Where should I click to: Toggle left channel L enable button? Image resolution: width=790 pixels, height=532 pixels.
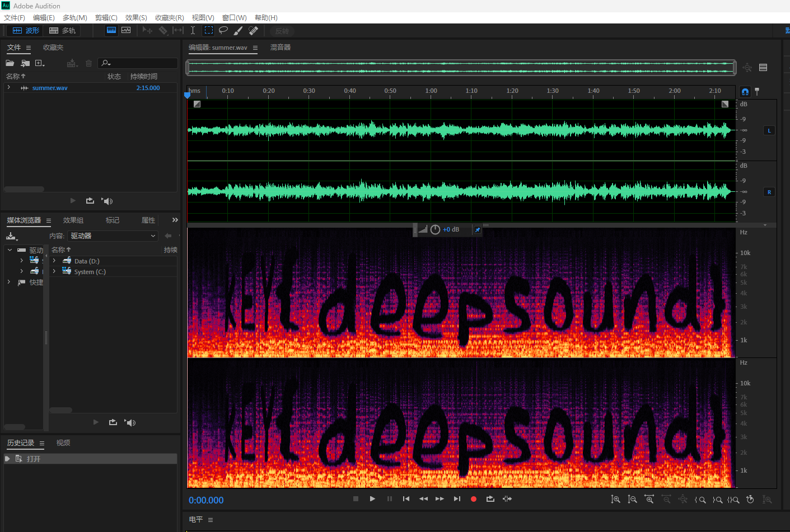click(769, 130)
